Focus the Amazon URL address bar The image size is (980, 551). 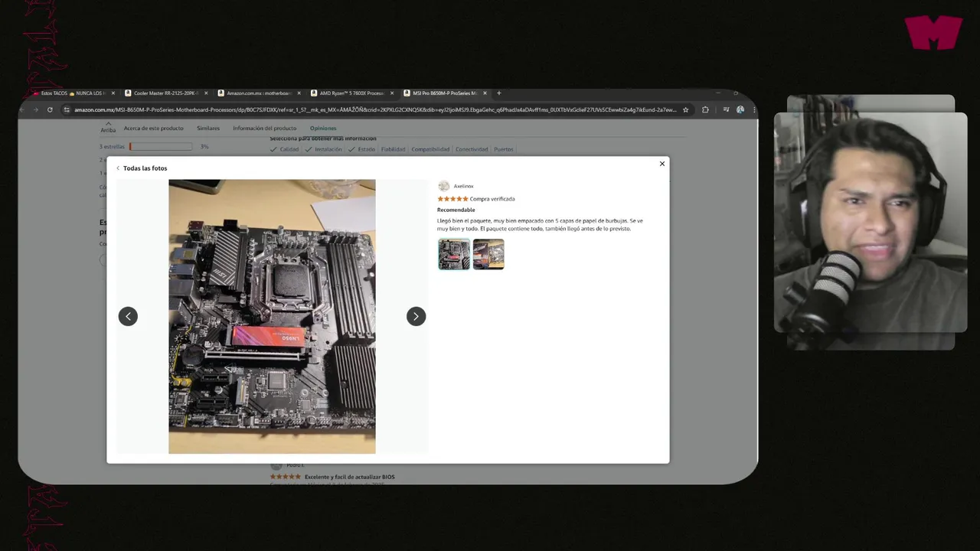click(x=375, y=109)
